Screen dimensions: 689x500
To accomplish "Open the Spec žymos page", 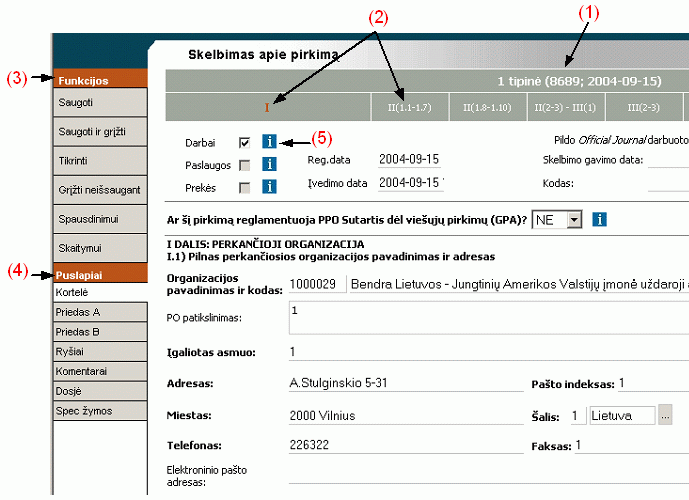I will [x=100, y=411].
